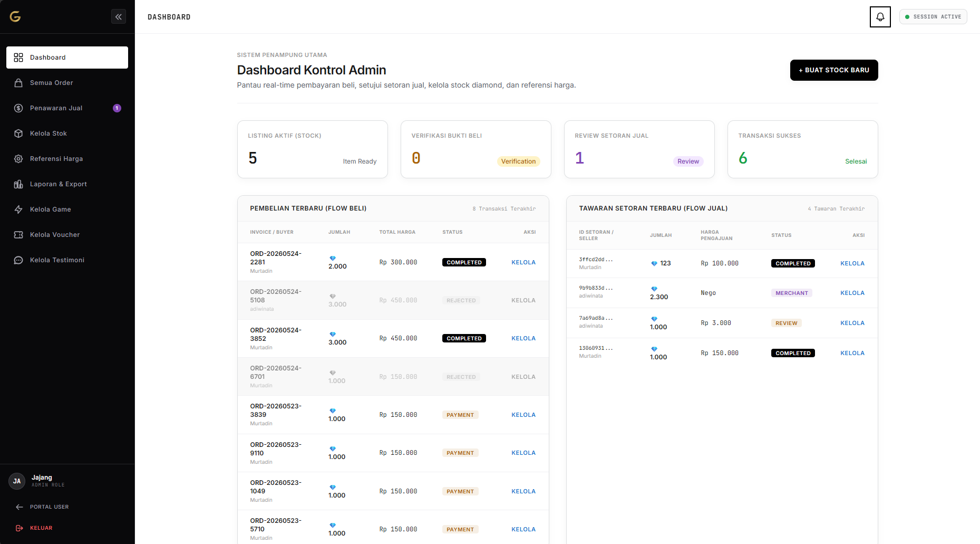
Task: Click diamond icon in seller 3ffcd2dd row
Action: coord(654,263)
